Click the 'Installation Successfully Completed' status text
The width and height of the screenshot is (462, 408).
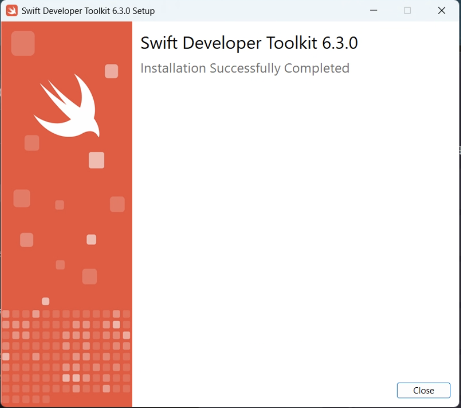(245, 68)
